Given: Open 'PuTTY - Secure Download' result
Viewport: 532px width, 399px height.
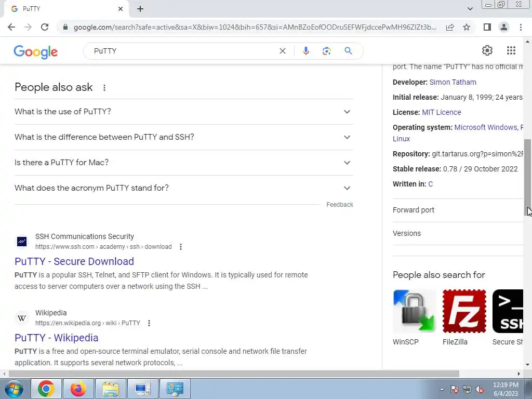Looking at the screenshot, I should [x=74, y=261].
